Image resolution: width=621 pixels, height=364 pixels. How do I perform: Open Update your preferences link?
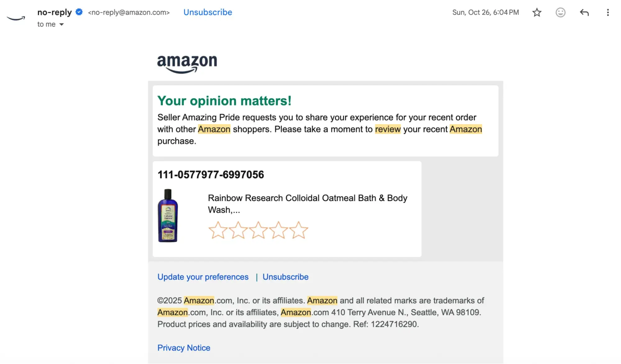203,277
